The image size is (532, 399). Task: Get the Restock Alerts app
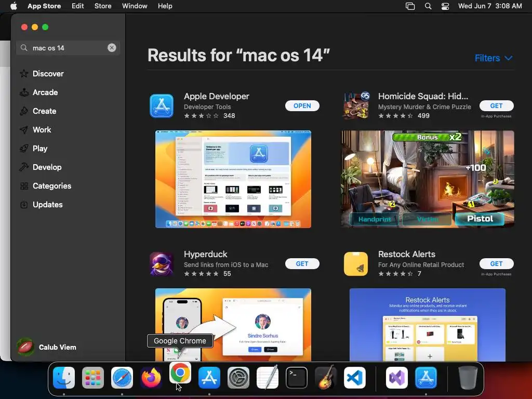click(x=496, y=263)
